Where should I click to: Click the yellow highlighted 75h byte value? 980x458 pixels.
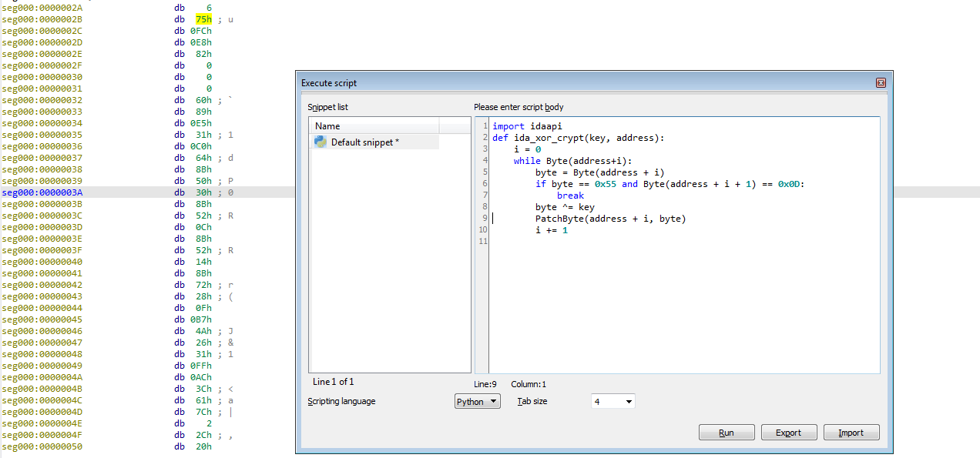(x=203, y=19)
